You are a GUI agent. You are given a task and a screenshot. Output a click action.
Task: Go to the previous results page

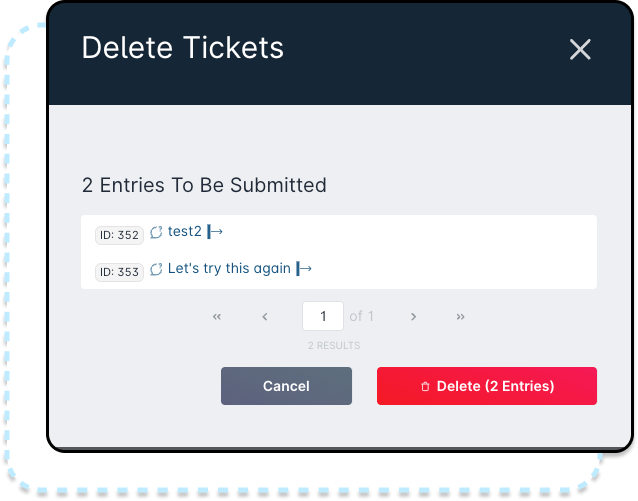point(265,317)
